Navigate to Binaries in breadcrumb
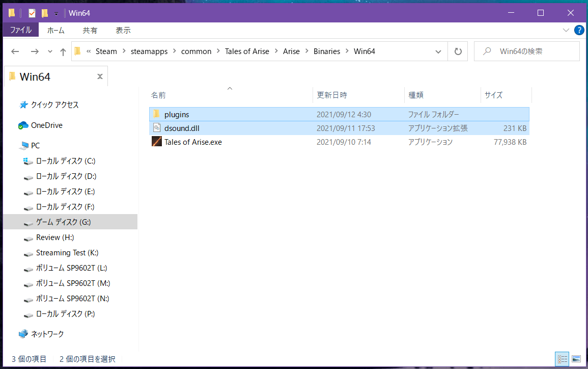The image size is (588, 369). point(327,51)
